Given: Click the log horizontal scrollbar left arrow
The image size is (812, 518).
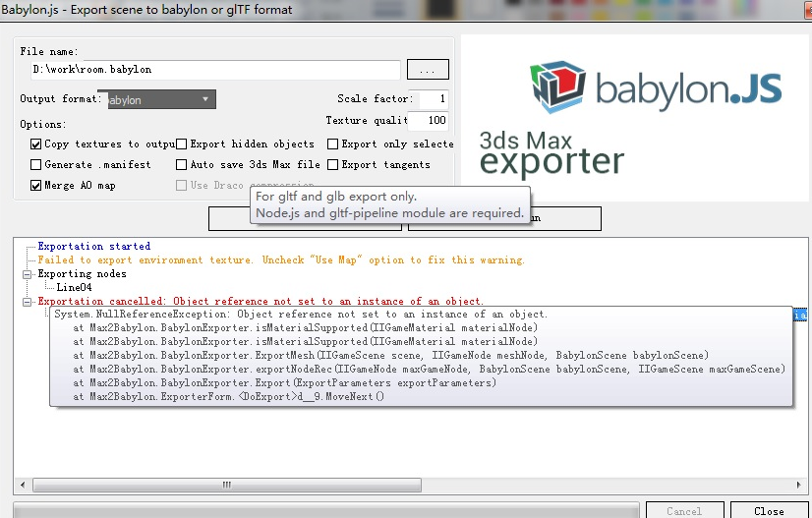Looking at the screenshot, I should (x=23, y=485).
